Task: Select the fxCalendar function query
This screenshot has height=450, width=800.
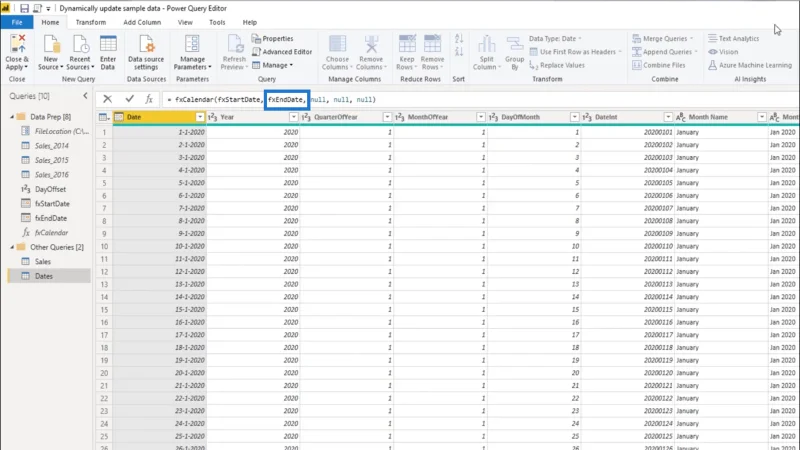Action: (51, 233)
